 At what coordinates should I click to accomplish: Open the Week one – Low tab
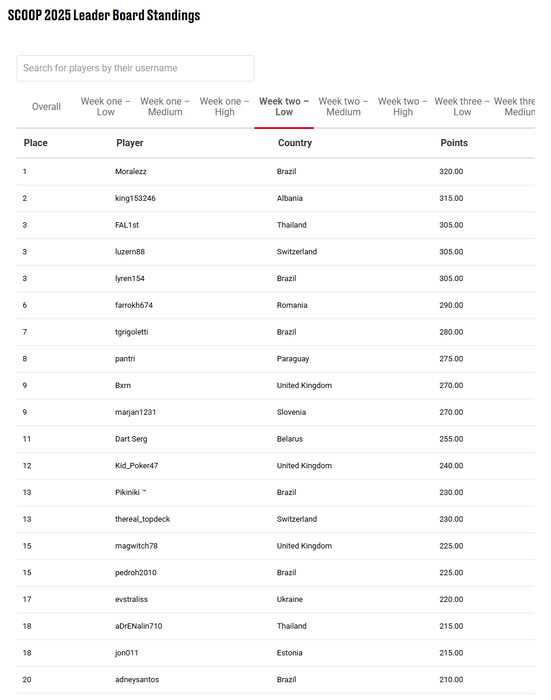(x=105, y=107)
